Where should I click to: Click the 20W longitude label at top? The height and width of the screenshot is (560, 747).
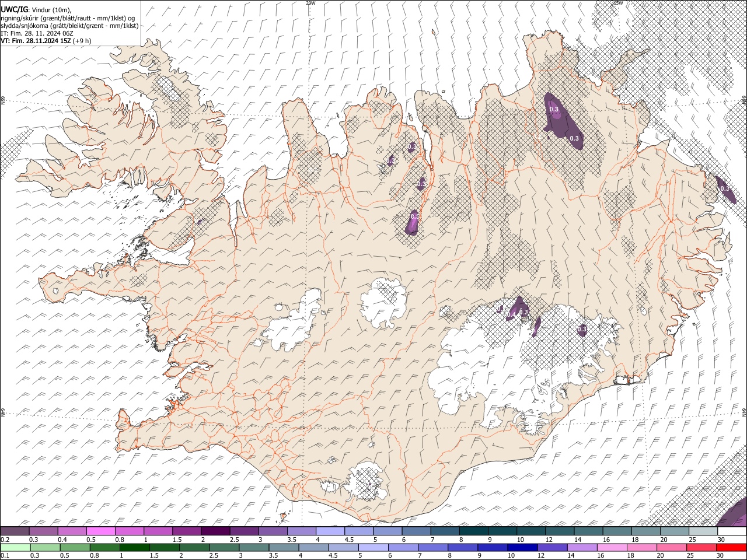click(x=310, y=3)
